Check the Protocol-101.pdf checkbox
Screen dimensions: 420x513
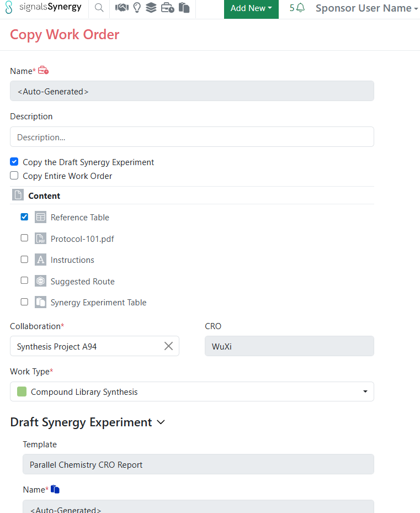pyautogui.click(x=24, y=238)
